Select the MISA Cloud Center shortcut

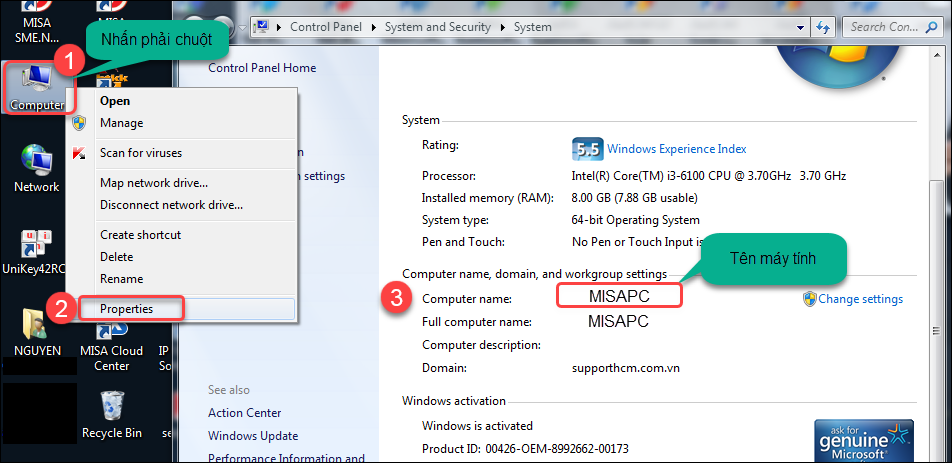point(111,346)
